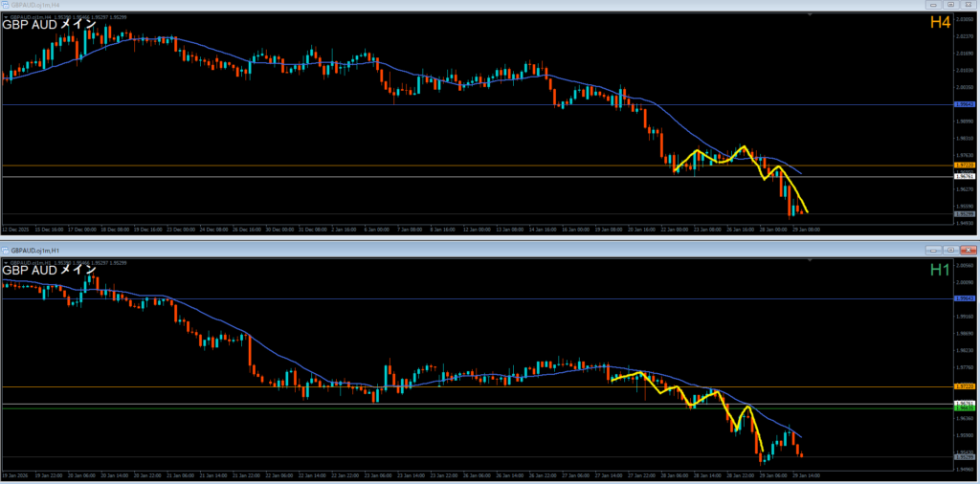The width and height of the screenshot is (980, 484).
Task: Click the H1 chart window title icon
Action: (x=6, y=249)
